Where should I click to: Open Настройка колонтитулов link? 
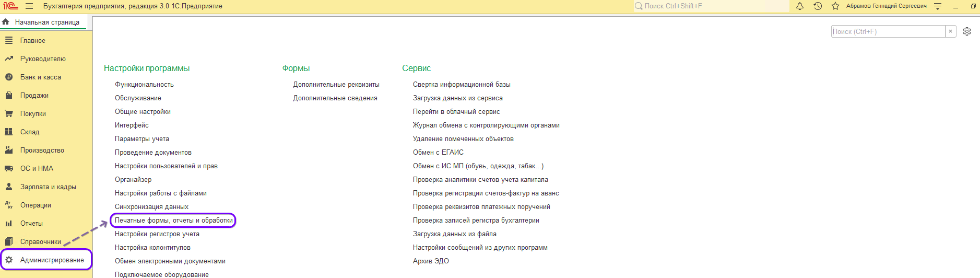point(152,247)
